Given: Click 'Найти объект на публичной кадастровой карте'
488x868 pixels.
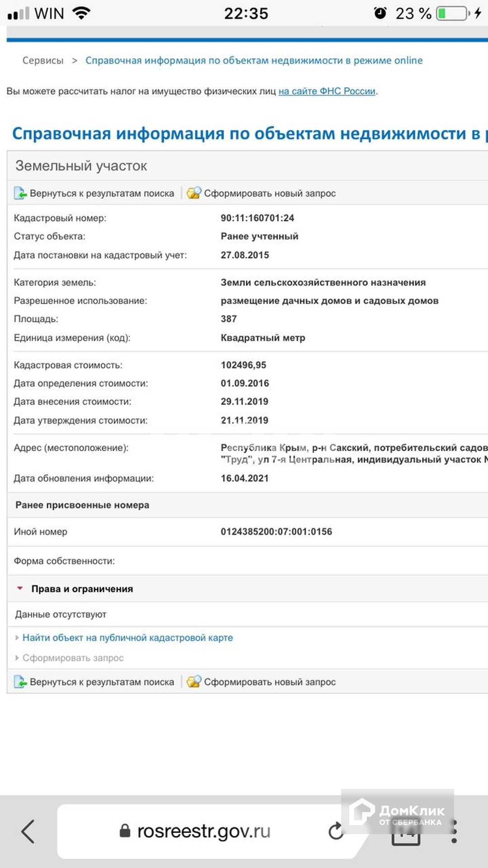Looking at the screenshot, I should pyautogui.click(x=128, y=637).
